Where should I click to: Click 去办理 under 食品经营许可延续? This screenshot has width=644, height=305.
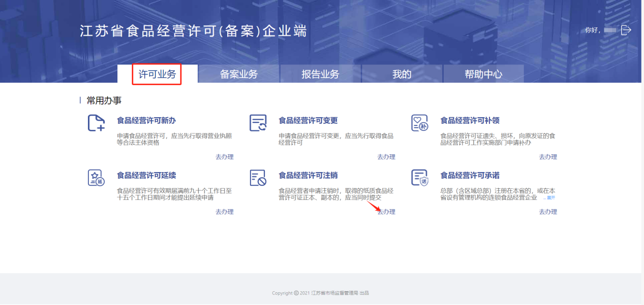[224, 212]
